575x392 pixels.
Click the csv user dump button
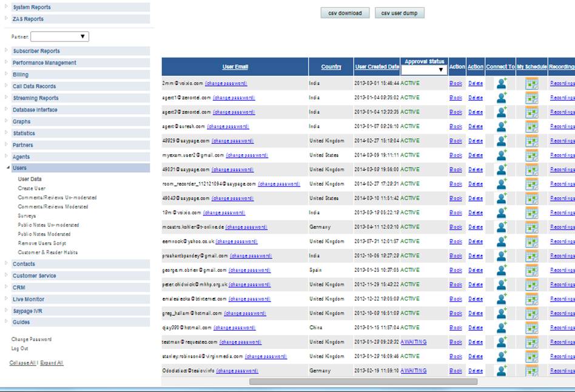[399, 13]
